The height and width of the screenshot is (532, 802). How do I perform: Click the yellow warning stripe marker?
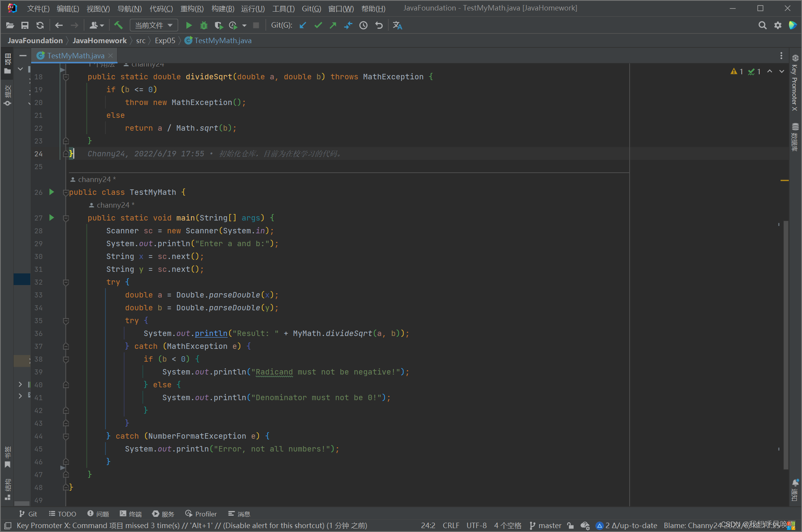[784, 180]
